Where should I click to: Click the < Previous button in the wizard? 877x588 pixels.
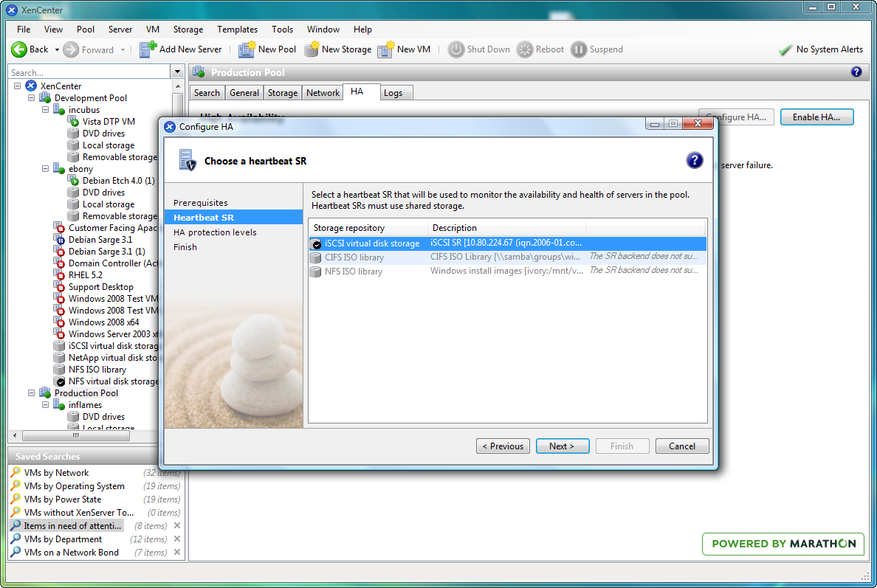[x=503, y=446]
